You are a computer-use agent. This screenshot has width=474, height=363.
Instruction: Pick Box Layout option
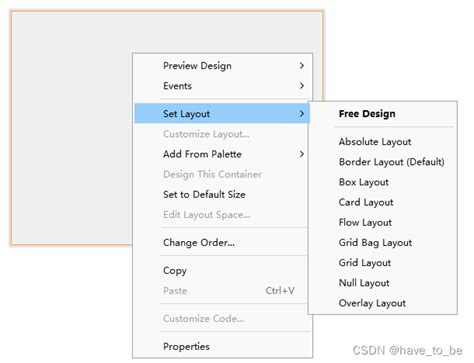click(x=364, y=182)
